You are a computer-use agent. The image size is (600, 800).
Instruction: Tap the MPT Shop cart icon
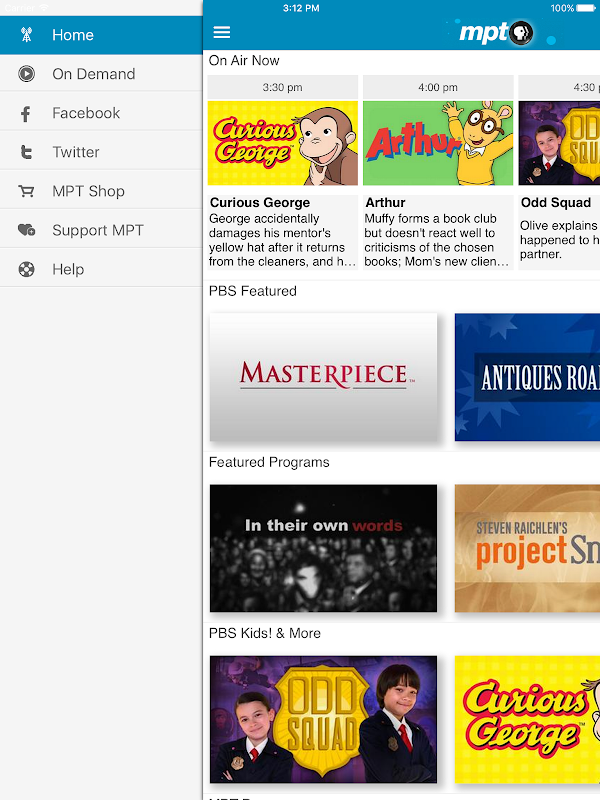pyautogui.click(x=27, y=192)
